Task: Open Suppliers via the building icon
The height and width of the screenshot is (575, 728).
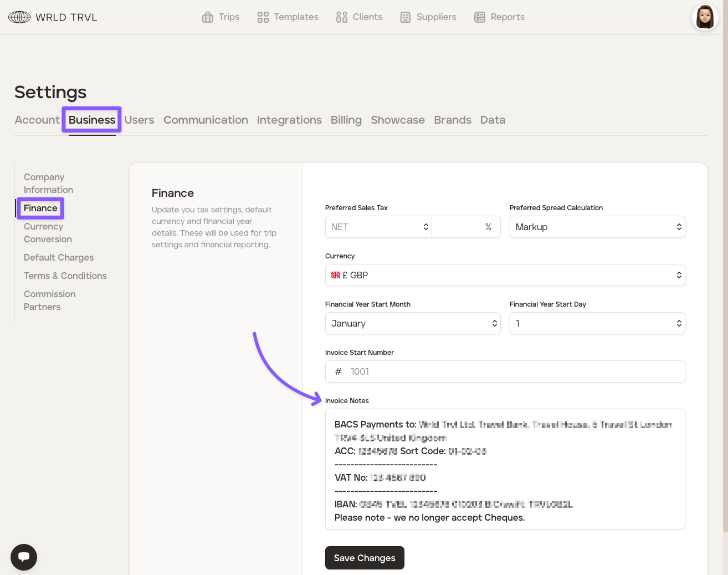Action: [x=406, y=17]
